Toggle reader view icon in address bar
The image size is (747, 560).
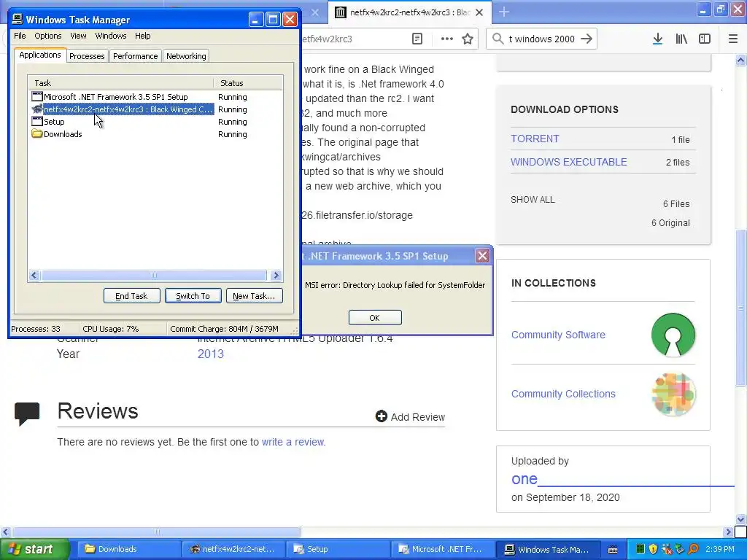417,39
